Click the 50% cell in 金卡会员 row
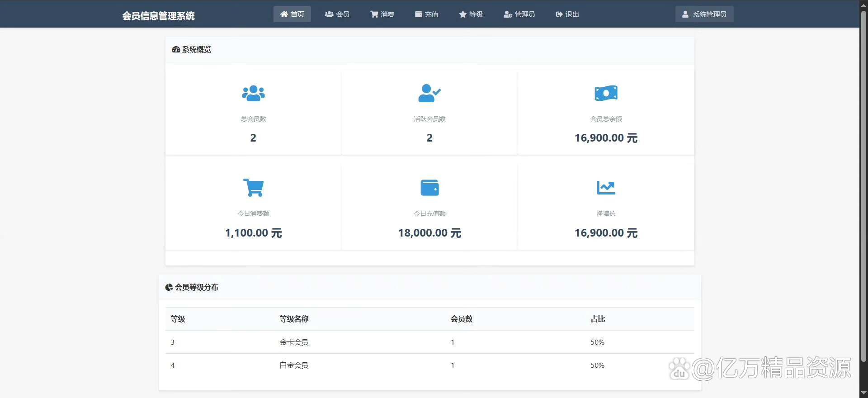This screenshot has width=868, height=398. 597,342
